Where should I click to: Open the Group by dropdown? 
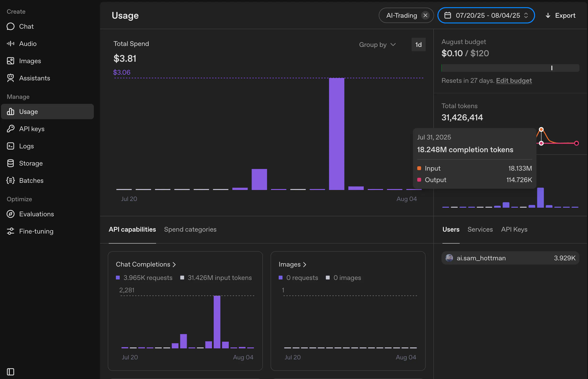coord(377,45)
